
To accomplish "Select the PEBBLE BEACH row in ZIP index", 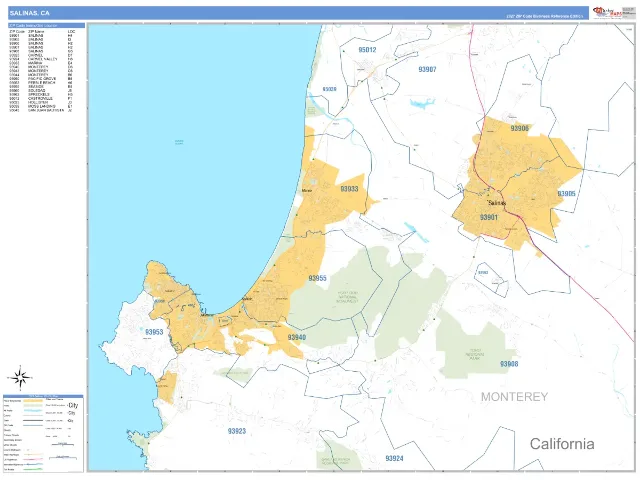I will pos(41,83).
